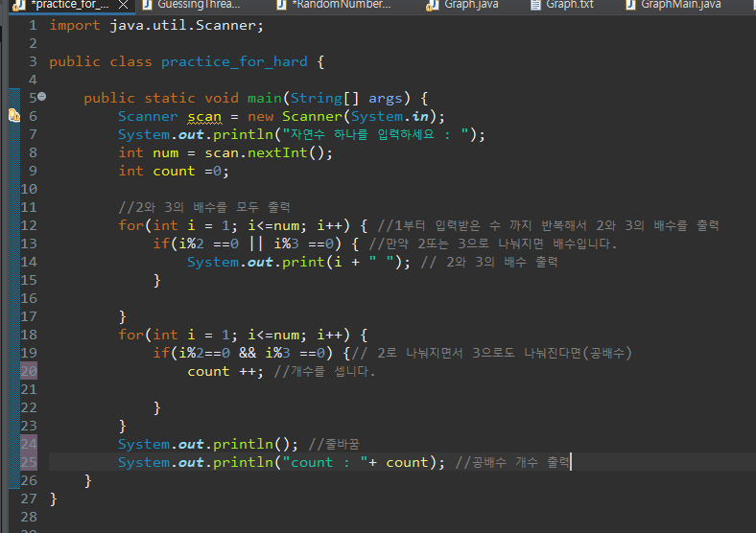Click 'java.util.Scanner' in the import line
This screenshot has width=756, height=533.
pos(182,25)
